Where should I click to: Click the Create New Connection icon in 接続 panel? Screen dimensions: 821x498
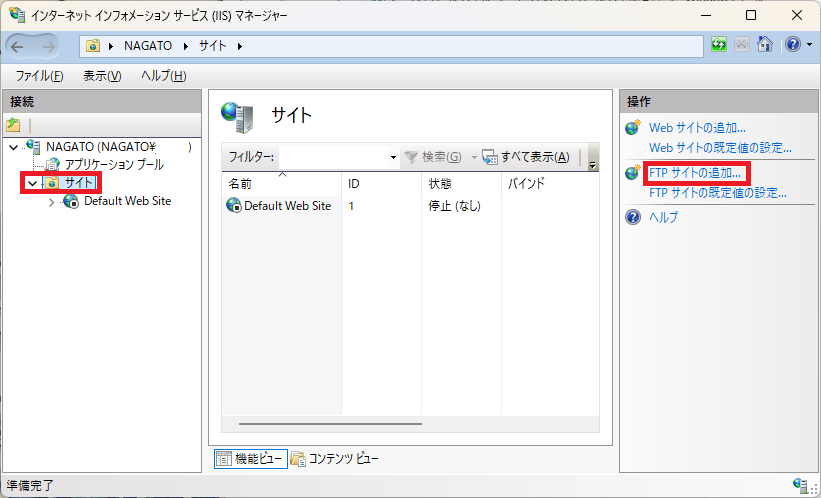point(14,125)
